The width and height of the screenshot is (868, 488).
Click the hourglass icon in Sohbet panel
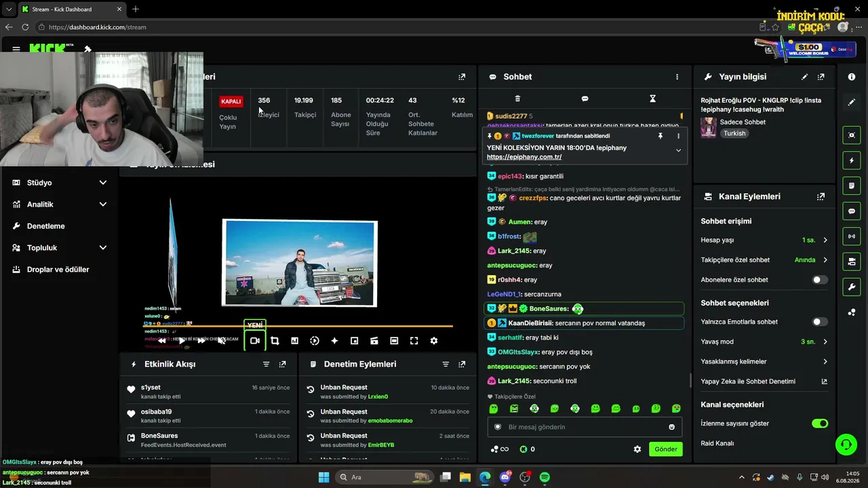tap(652, 99)
